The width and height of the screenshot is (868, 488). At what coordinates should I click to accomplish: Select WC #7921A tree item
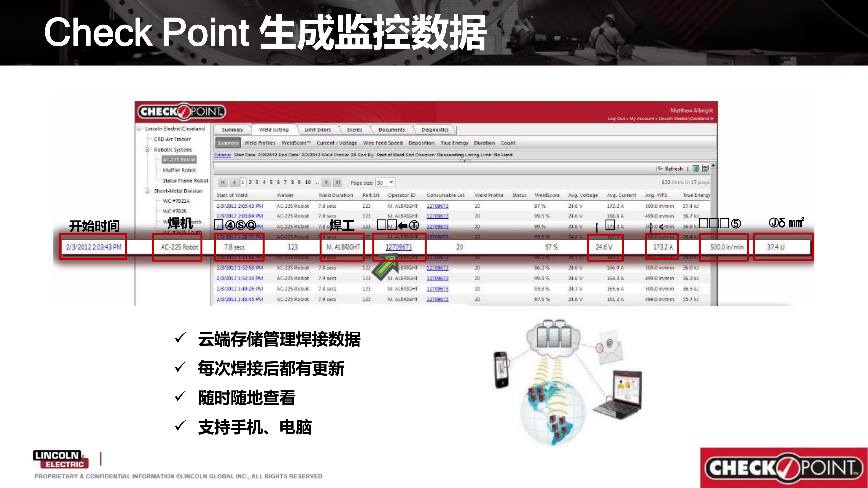coord(176,201)
